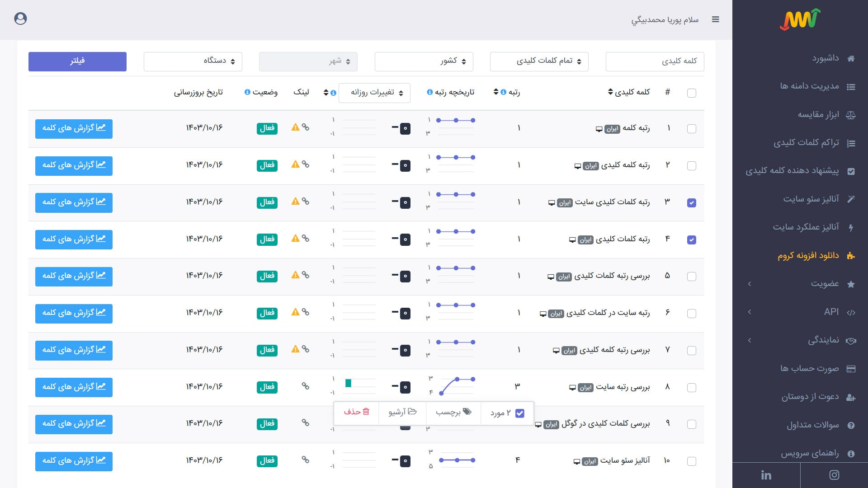Open پیشنهاد دهنده کلمه کلیدی in sidebar
The image size is (868, 488).
(800, 171)
